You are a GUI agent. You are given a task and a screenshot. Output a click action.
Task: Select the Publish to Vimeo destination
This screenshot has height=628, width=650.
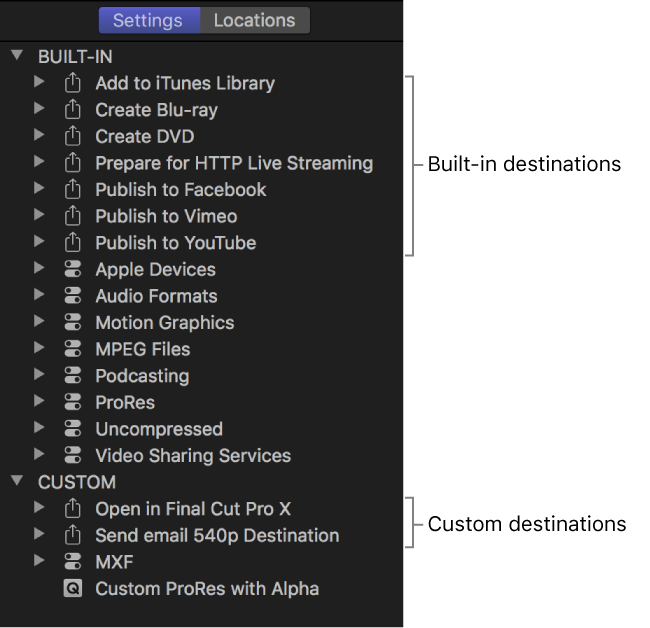click(166, 216)
